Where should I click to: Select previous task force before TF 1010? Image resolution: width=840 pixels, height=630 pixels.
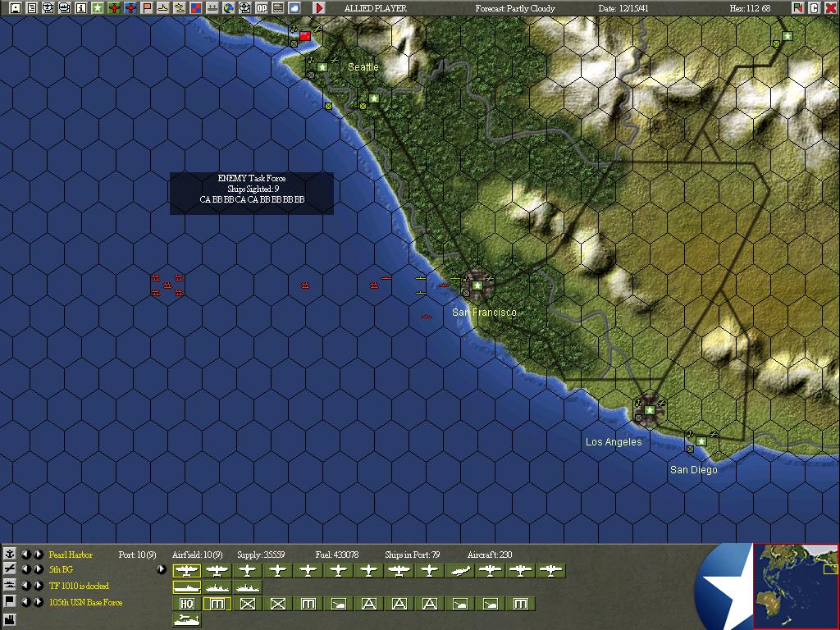(x=25, y=586)
